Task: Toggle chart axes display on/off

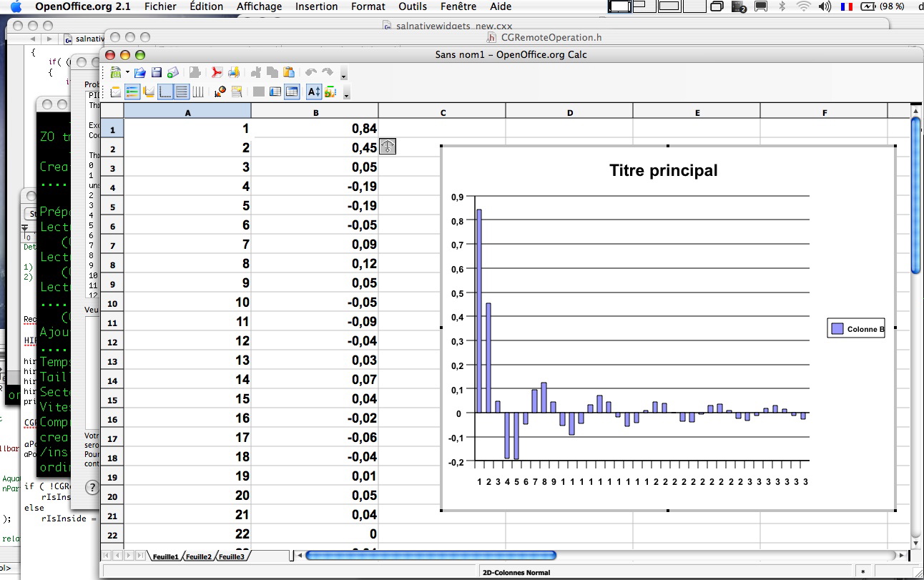Action: click(x=165, y=92)
